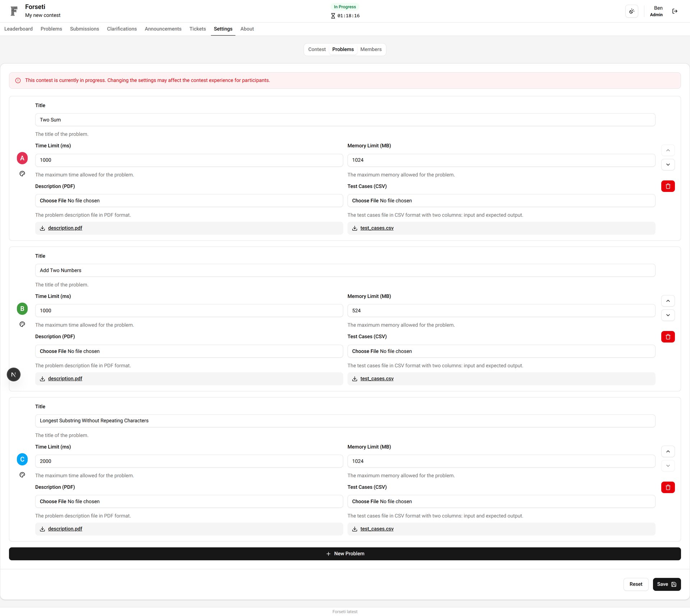Viewport: 690px width, 616px height.
Task: Log out of the Forseti admin account
Action: (675, 11)
